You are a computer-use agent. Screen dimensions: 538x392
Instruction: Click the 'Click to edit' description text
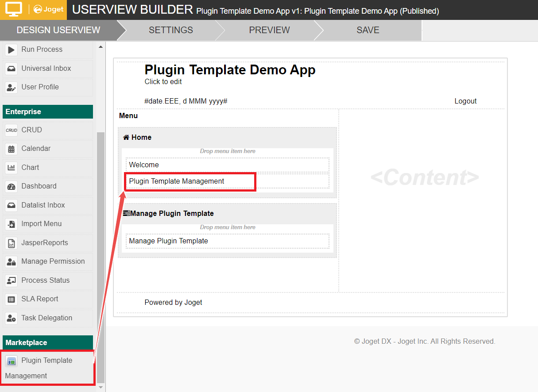163,82
